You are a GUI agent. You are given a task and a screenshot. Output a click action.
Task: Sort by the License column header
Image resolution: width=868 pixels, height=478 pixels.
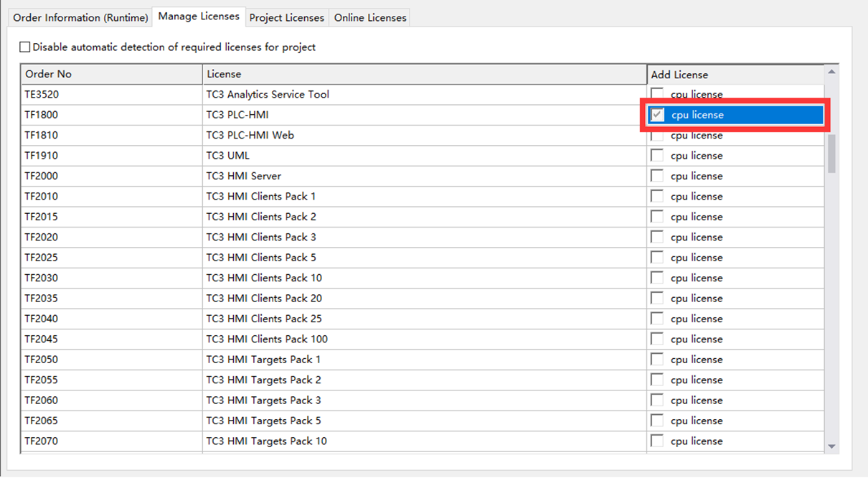[425, 74]
